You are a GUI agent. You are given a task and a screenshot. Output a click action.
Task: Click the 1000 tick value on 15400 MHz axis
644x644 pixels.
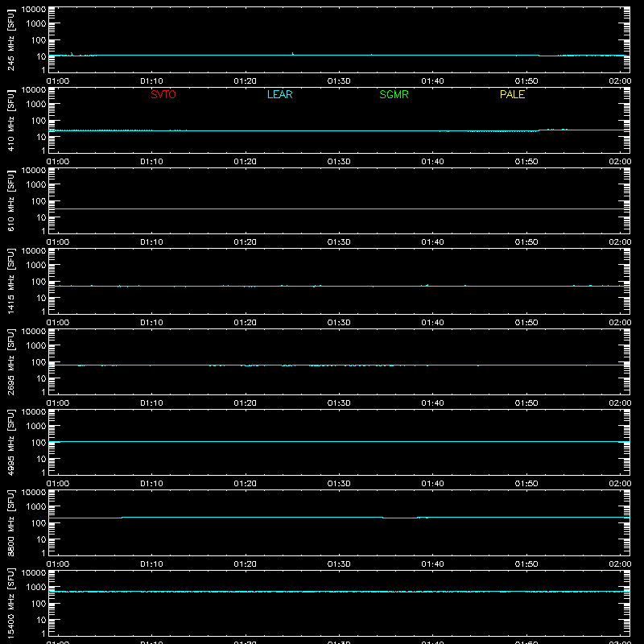pos(36,588)
